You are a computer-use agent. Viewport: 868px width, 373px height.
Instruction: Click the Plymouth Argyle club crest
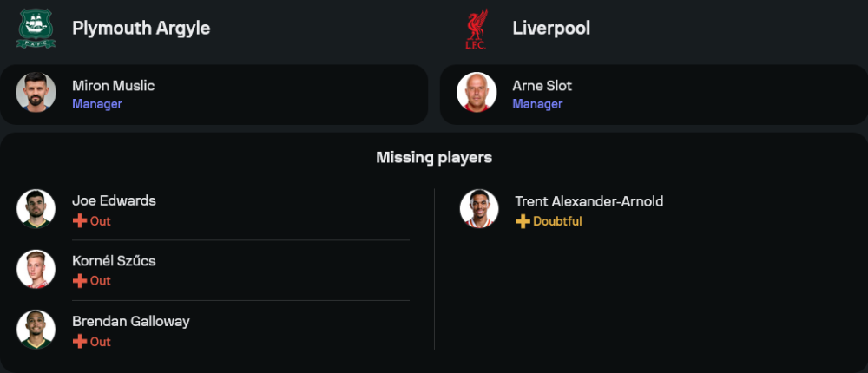[x=36, y=29]
